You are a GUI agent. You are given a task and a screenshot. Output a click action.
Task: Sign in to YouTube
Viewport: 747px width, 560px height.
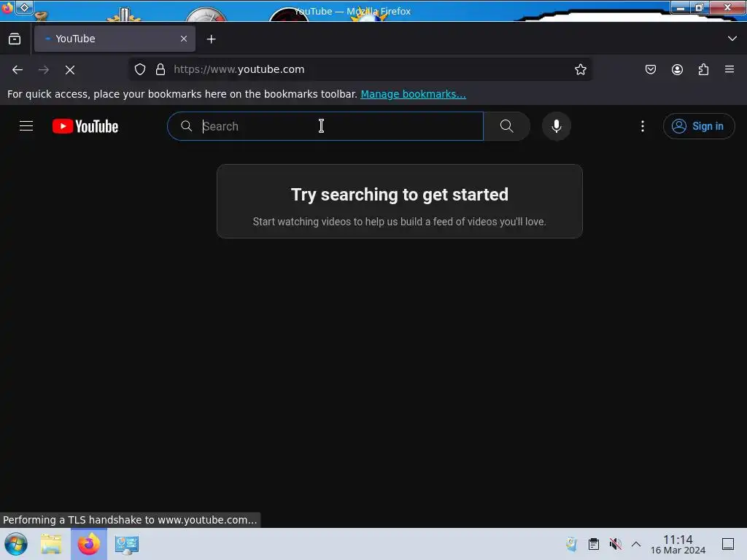tap(698, 126)
